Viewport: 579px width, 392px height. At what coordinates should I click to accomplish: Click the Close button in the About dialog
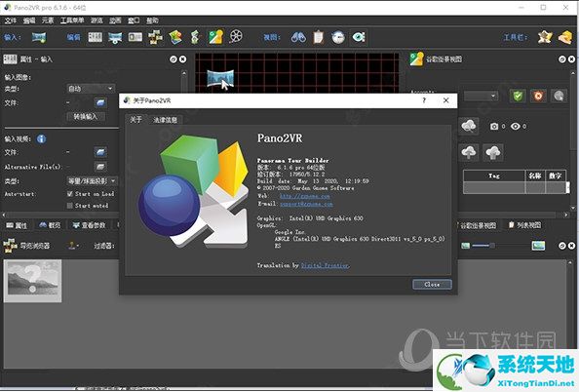coord(432,284)
